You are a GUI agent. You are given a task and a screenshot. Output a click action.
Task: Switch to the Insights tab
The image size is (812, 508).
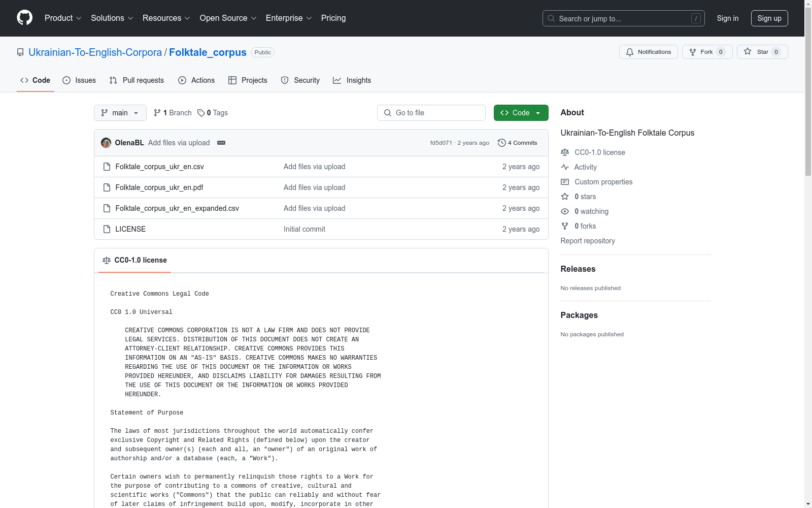[352, 80]
